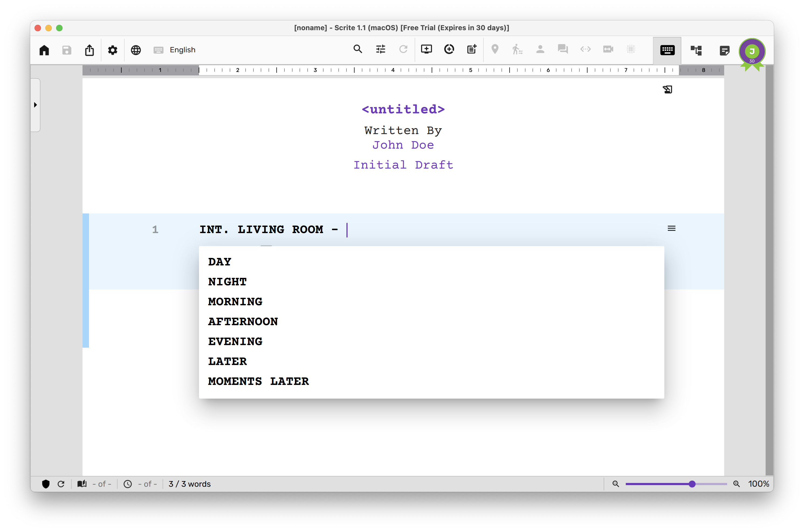Click the zoom in magnifier icon

pos(736,484)
